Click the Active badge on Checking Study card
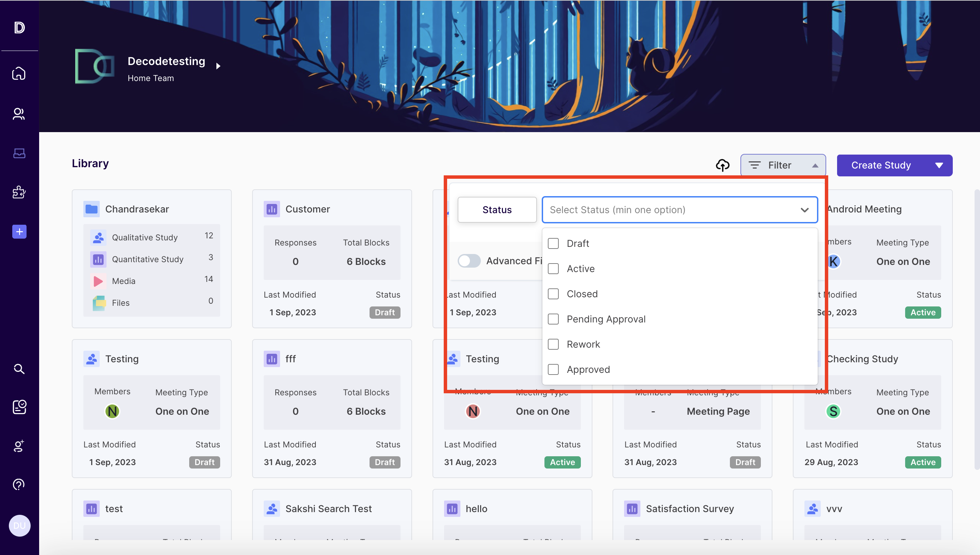This screenshot has height=555, width=980. (923, 462)
